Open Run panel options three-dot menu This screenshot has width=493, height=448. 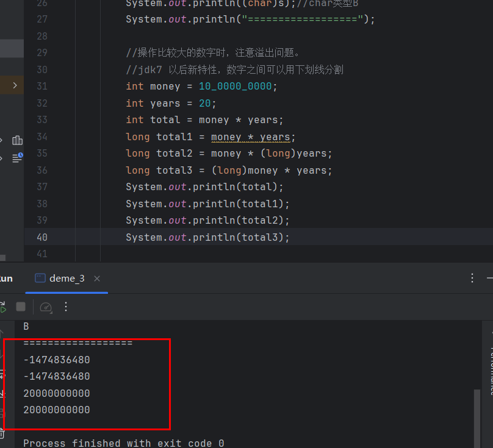(x=472, y=278)
